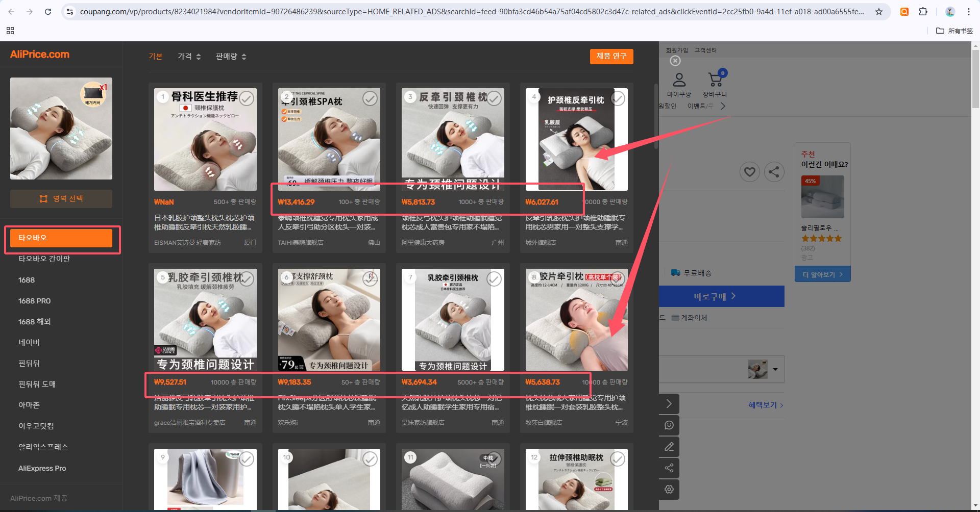Expand the 이벤트 menu chevron

pyautogui.click(x=723, y=106)
